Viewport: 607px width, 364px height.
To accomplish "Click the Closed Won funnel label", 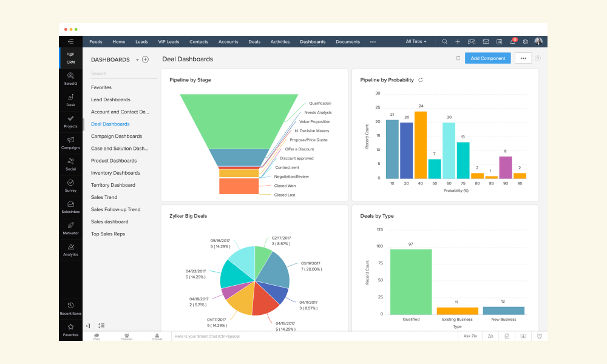I will click(x=285, y=186).
